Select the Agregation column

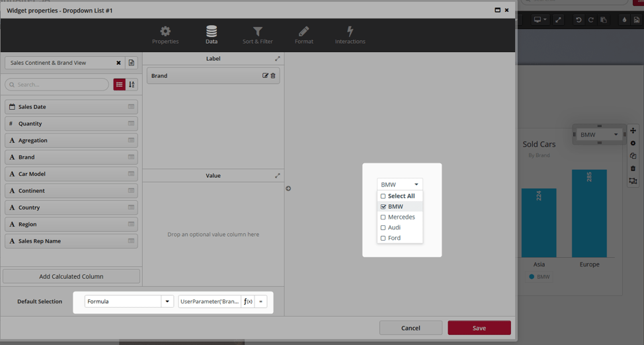tap(71, 141)
